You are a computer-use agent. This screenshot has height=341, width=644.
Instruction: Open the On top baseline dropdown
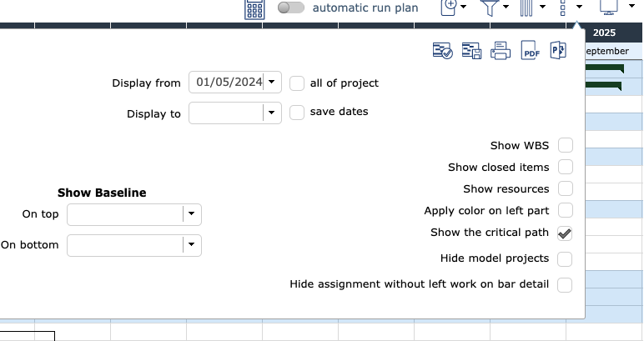(193, 215)
